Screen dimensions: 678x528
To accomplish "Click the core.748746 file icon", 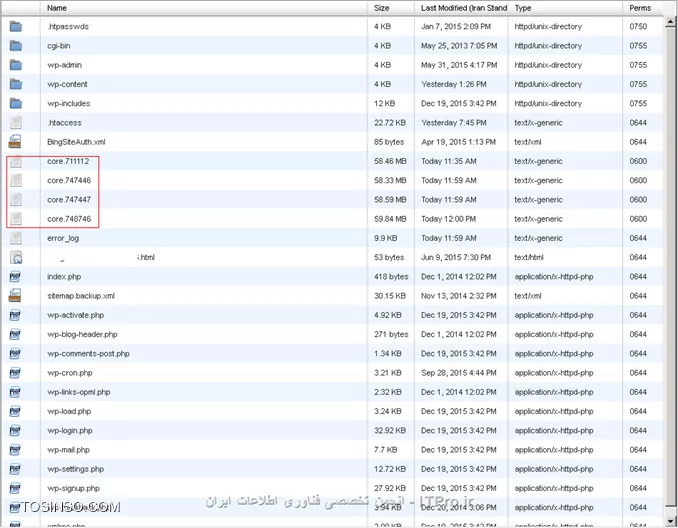I will (x=16, y=219).
